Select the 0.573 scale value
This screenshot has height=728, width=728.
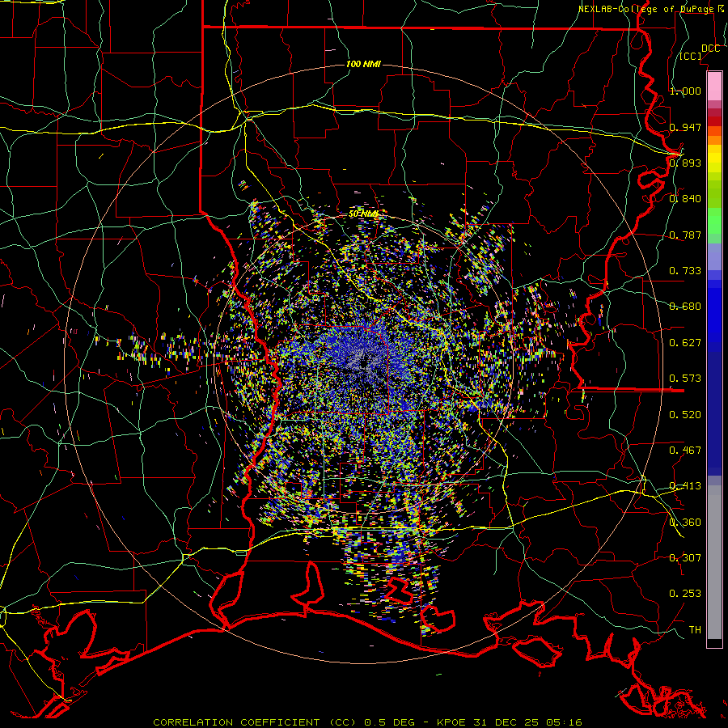coord(685,379)
